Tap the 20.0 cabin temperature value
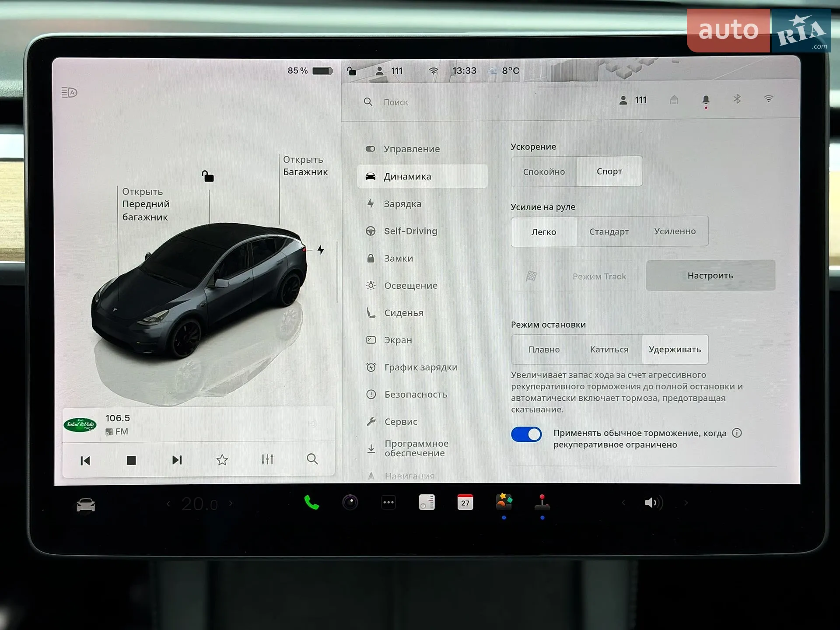Image resolution: width=840 pixels, height=630 pixels. pos(199,504)
